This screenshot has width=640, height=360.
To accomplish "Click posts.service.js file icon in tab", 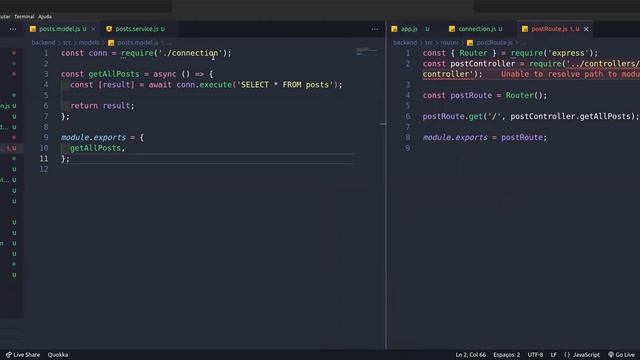I will coord(109,29).
